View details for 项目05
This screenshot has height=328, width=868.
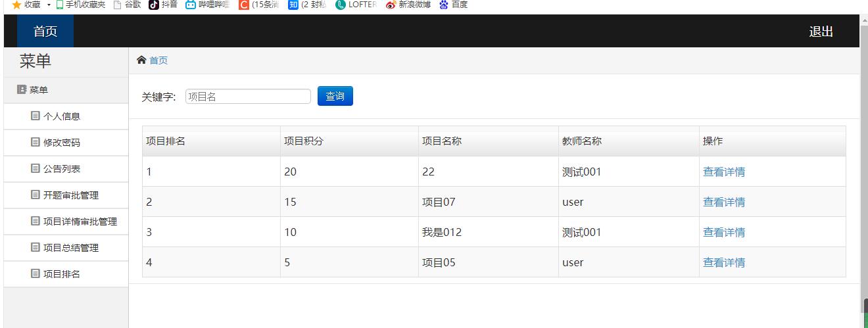coord(724,262)
